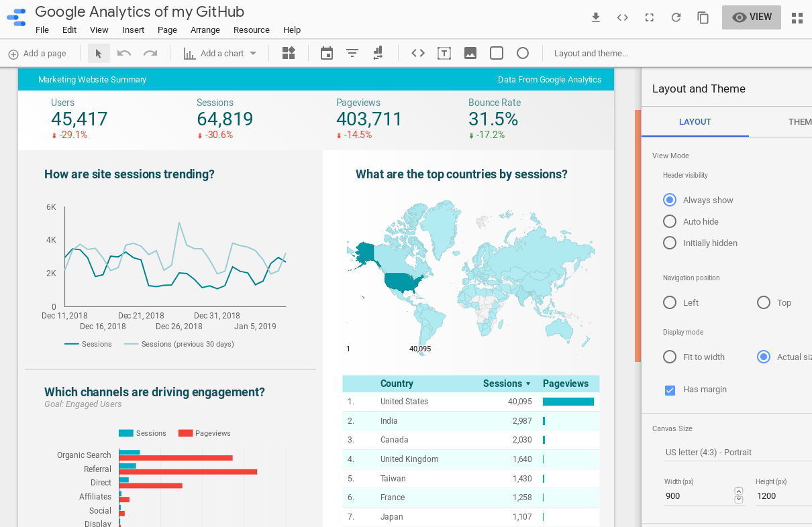Image resolution: width=812 pixels, height=527 pixels.
Task: Open the Add a chart dropdown
Action: 220,53
